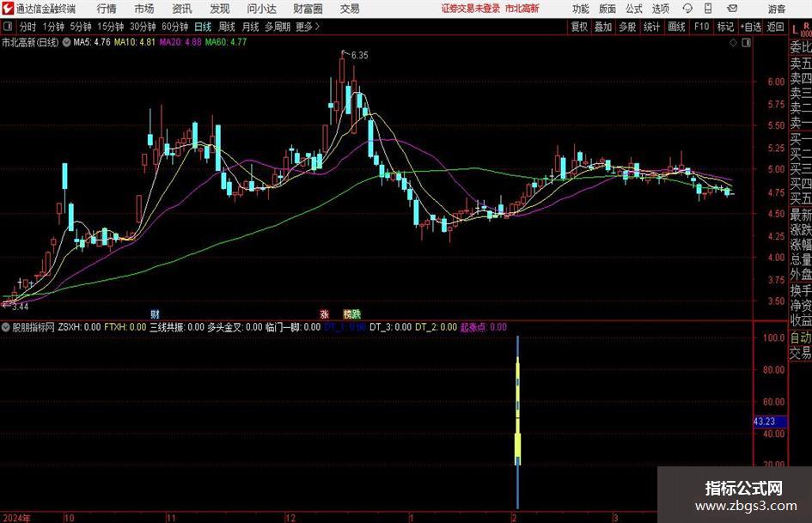The width and height of the screenshot is (812, 523).
Task: Toggle the side panel icon at chart top right
Action: click(x=746, y=43)
